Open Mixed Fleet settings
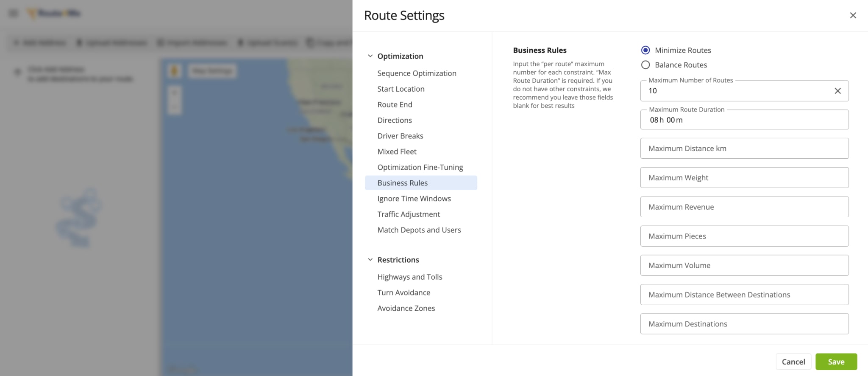This screenshot has width=868, height=376. coord(397,152)
